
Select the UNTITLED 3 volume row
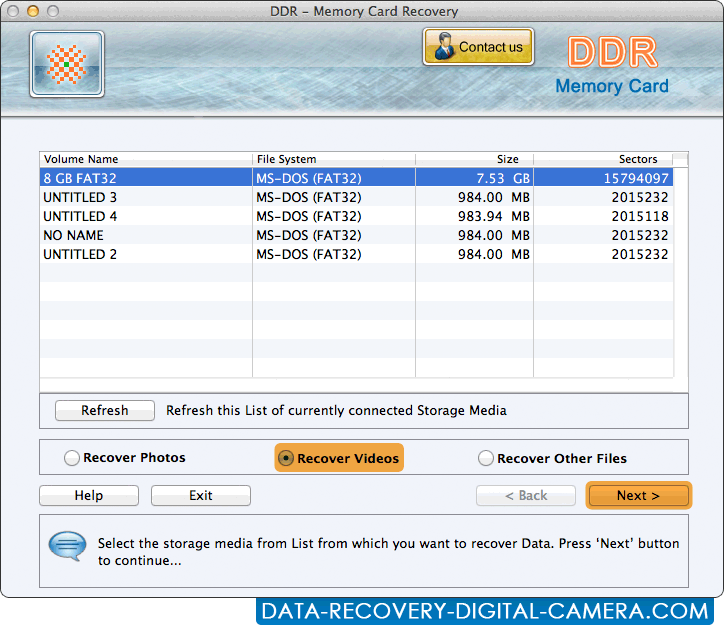click(356, 197)
